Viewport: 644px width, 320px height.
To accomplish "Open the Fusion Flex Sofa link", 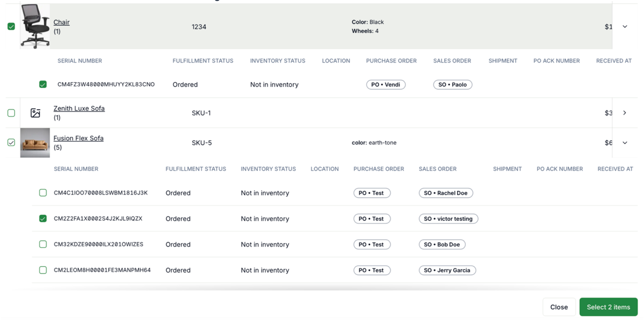I will [x=78, y=138].
